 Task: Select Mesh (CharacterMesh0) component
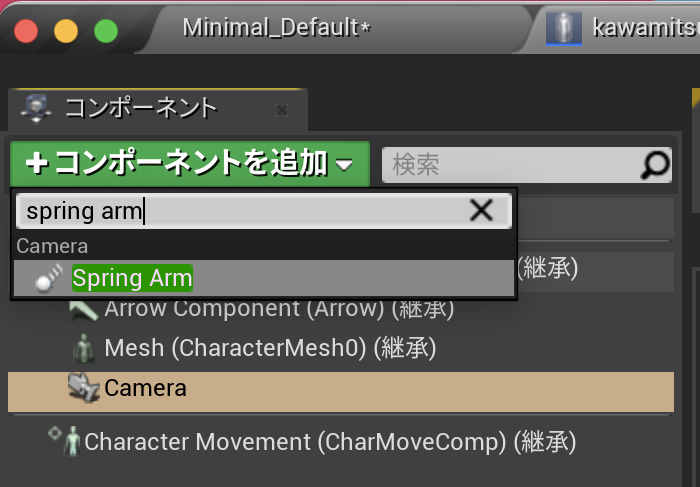tap(270, 348)
